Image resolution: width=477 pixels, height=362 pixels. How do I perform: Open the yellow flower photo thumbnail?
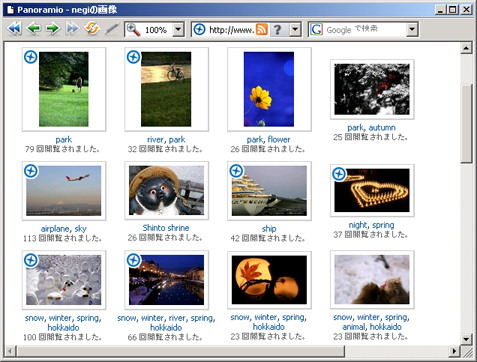[269, 89]
